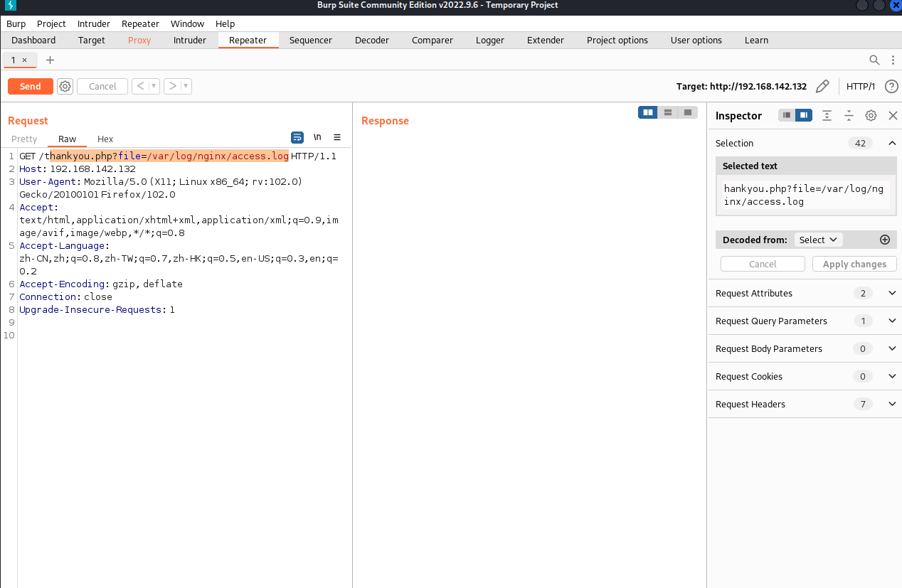Viewport: 902px width, 588px height.
Task: Click Upgrade-Insecure-Requests header line
Action: [97, 309]
